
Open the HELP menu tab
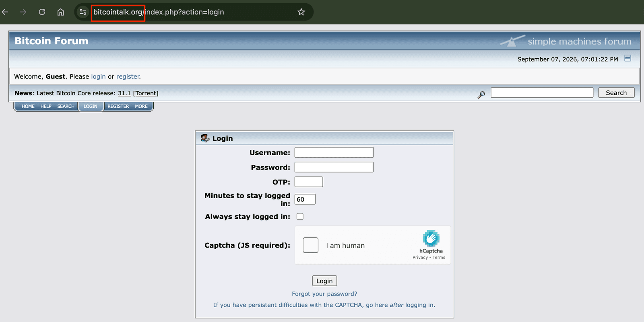46,107
